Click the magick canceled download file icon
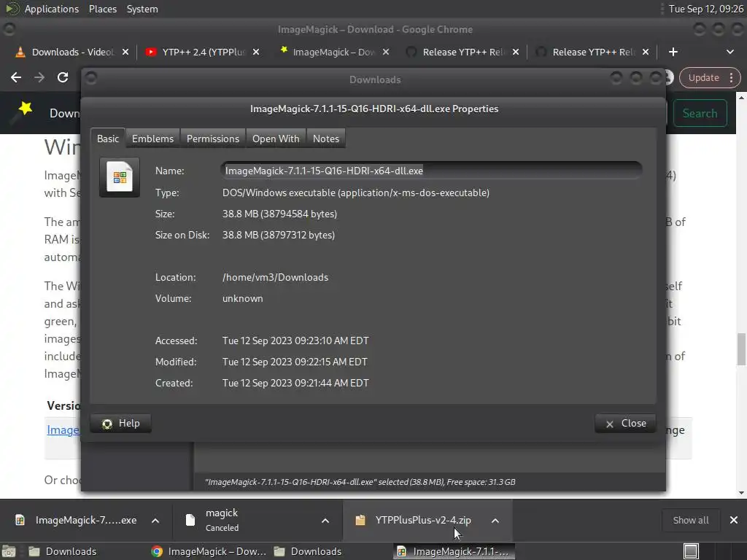The width and height of the screenshot is (747, 560). coord(190,520)
